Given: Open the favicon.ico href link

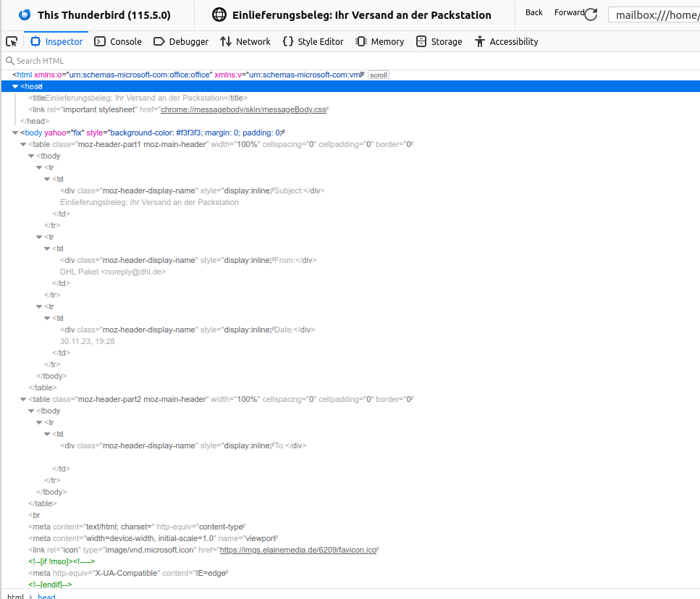Looking at the screenshot, I should pos(298,550).
